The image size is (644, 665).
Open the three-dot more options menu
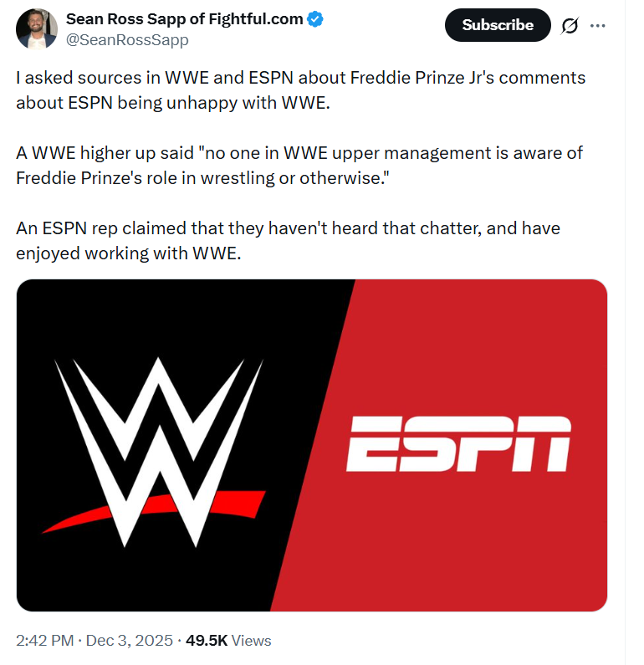click(x=597, y=26)
